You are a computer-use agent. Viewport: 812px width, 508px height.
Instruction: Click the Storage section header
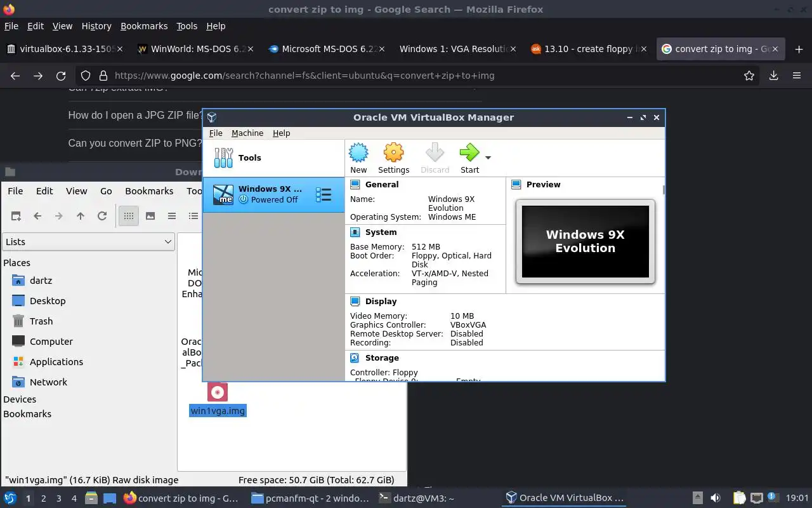point(382,358)
